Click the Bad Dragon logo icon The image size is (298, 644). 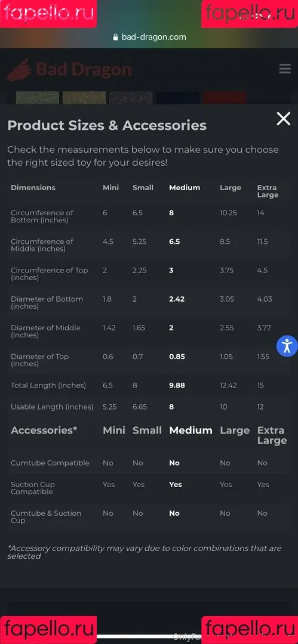19,69
